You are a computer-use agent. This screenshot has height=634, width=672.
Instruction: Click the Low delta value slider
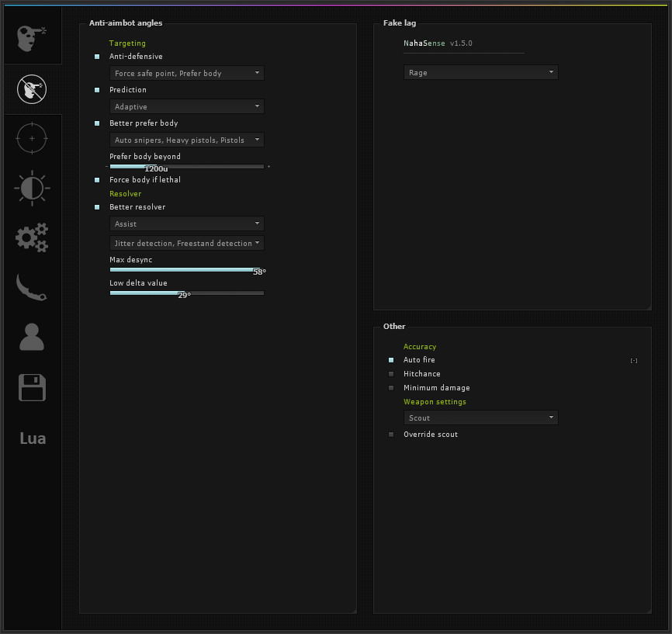point(187,293)
